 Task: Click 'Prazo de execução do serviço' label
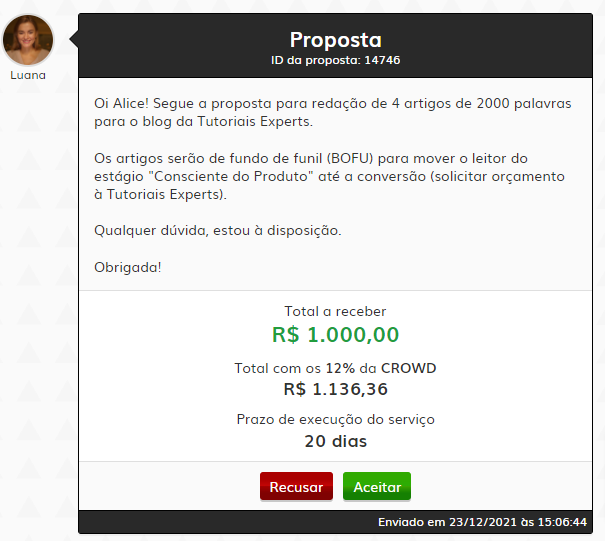(x=335, y=419)
